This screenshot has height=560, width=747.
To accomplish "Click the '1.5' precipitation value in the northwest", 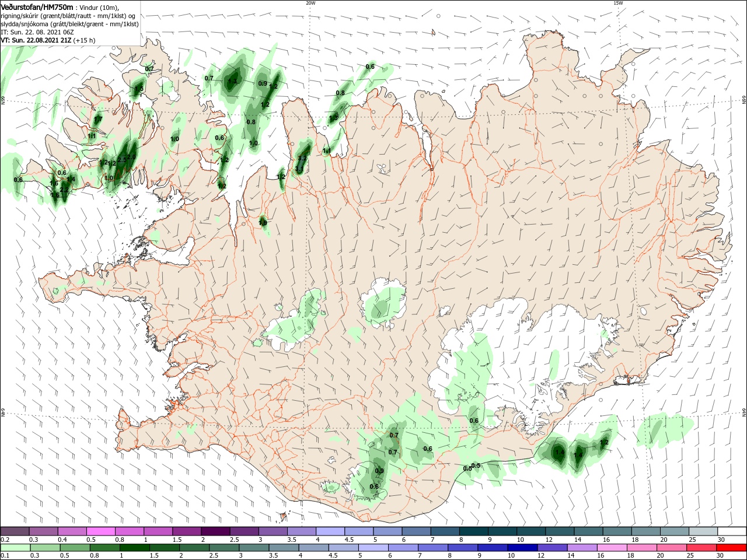I will (x=139, y=89).
